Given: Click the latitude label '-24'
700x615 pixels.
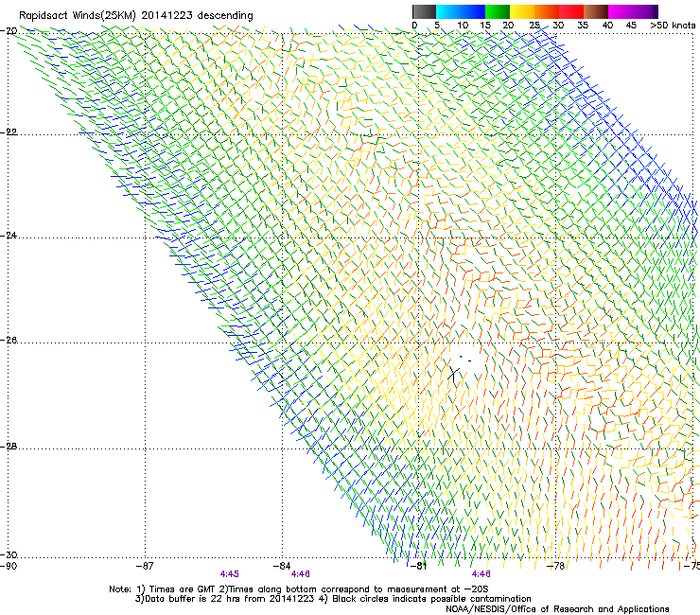Looking at the screenshot, I should click(9, 236).
